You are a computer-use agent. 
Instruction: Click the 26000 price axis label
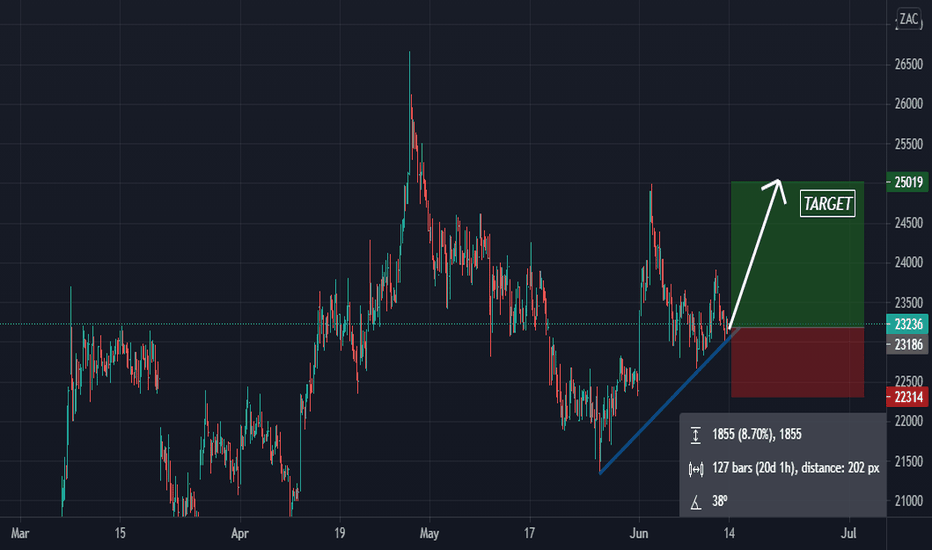click(909, 104)
